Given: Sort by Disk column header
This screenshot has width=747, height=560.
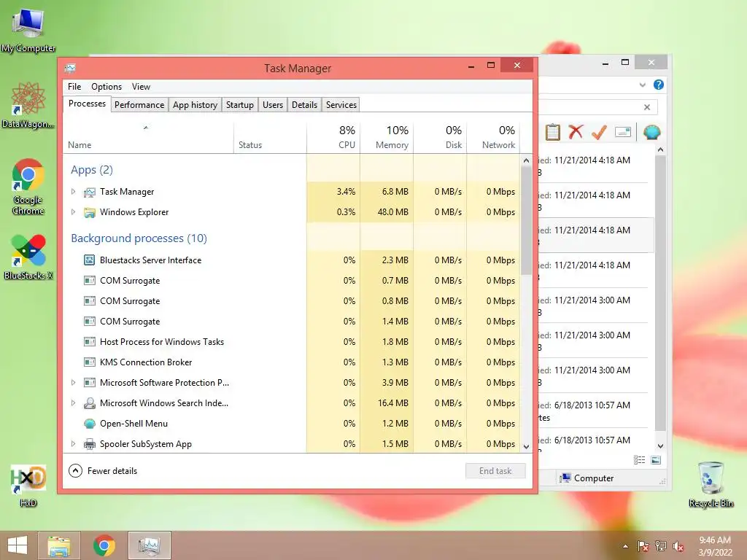Looking at the screenshot, I should [x=440, y=138].
